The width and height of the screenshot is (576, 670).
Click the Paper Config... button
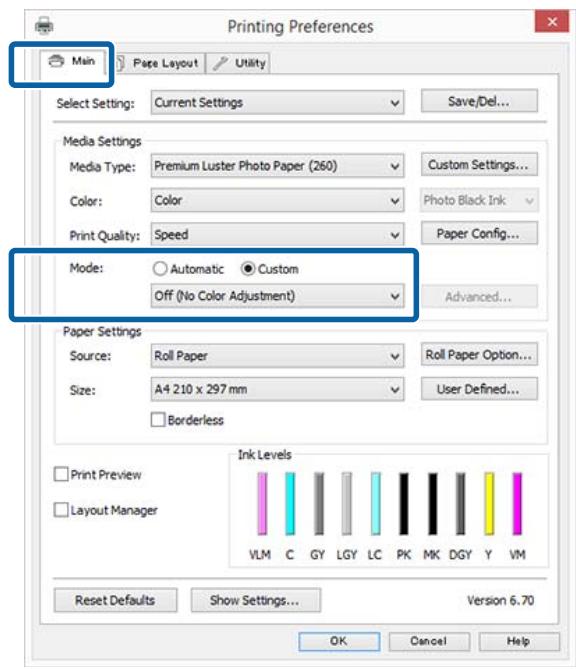(479, 233)
